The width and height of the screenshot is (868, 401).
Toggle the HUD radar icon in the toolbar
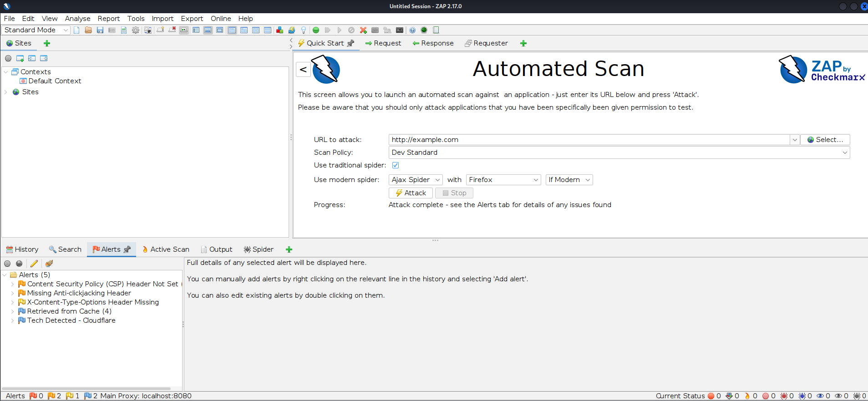pyautogui.click(x=424, y=30)
